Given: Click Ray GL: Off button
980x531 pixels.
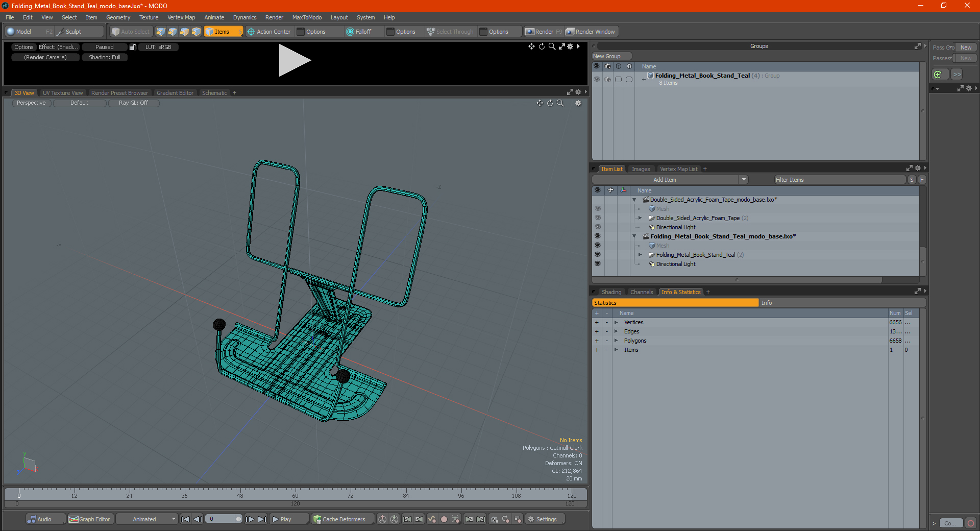Looking at the screenshot, I should coord(133,103).
